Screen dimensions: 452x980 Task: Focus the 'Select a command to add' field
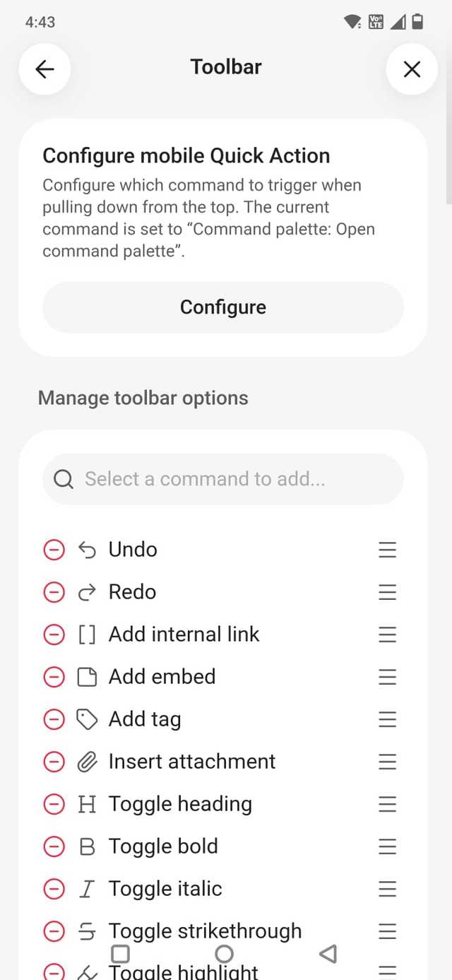point(222,479)
